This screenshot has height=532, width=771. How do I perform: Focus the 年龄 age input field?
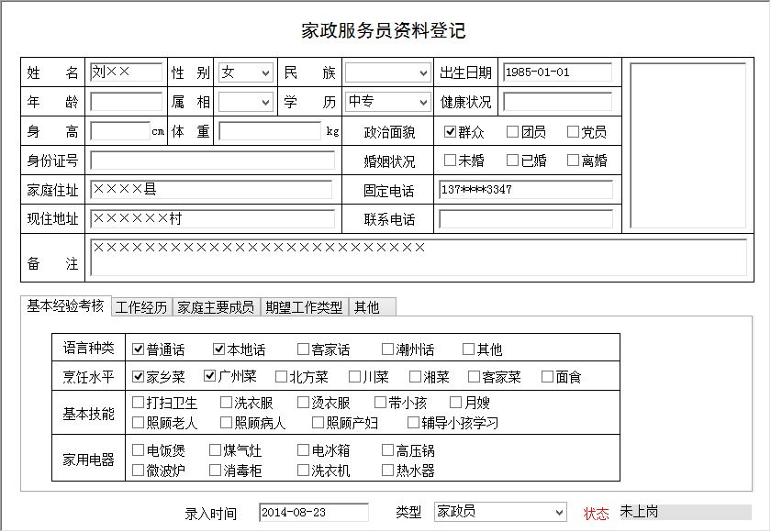[127, 102]
